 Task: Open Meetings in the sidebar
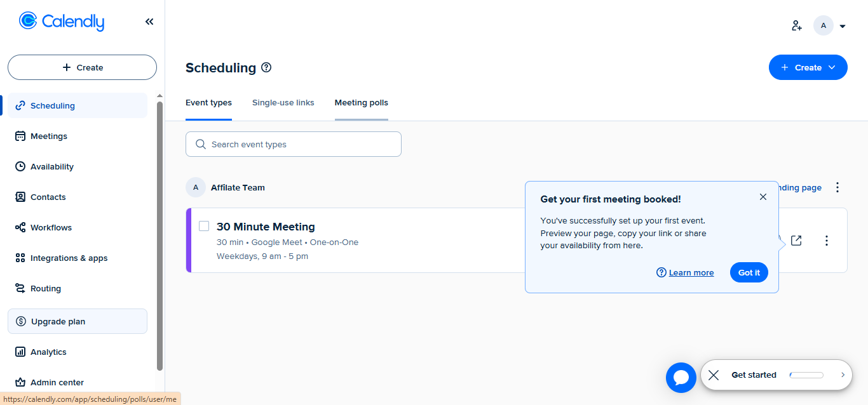click(x=78, y=136)
